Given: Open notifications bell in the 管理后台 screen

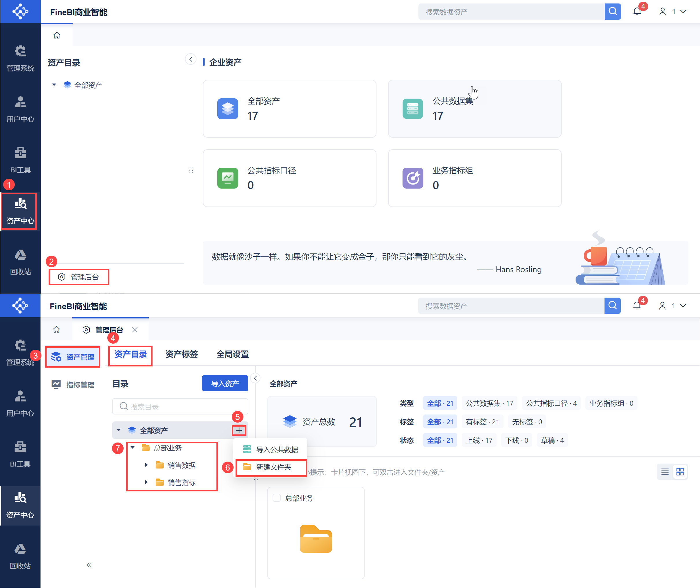Looking at the screenshot, I should (637, 306).
